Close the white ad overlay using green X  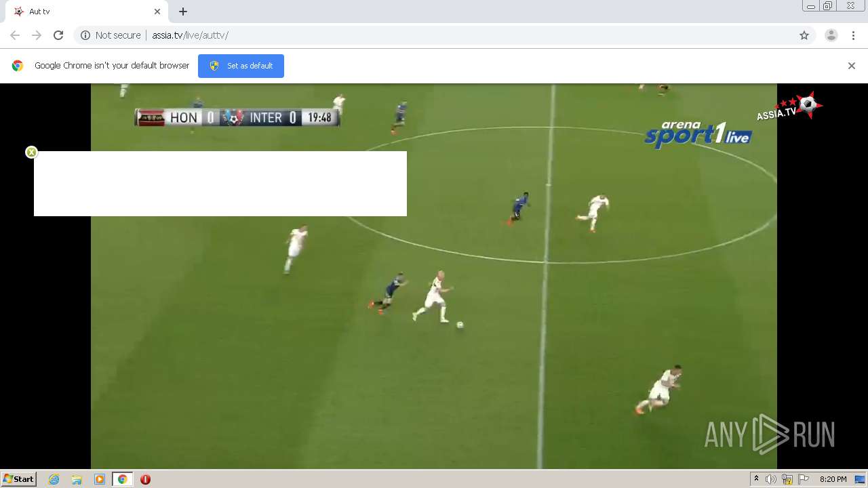coord(31,152)
